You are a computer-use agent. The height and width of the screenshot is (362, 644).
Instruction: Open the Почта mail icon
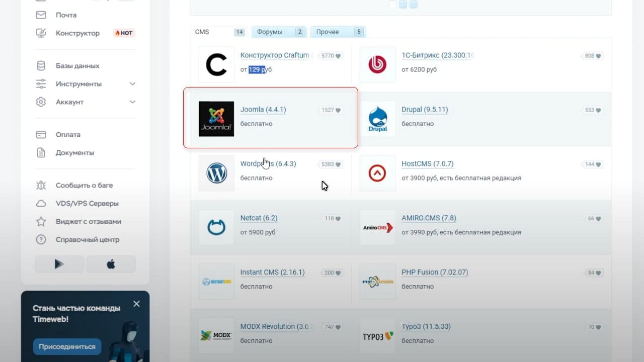(41, 15)
